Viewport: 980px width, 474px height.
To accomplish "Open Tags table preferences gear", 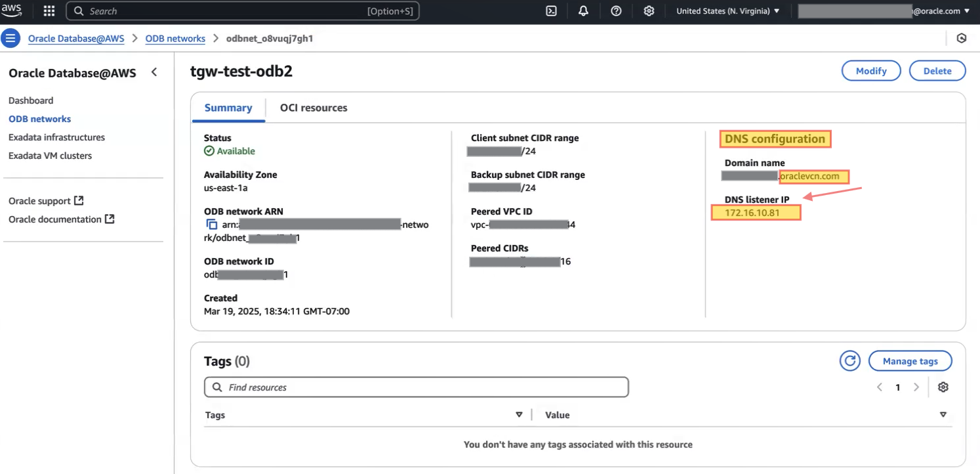I will [943, 387].
